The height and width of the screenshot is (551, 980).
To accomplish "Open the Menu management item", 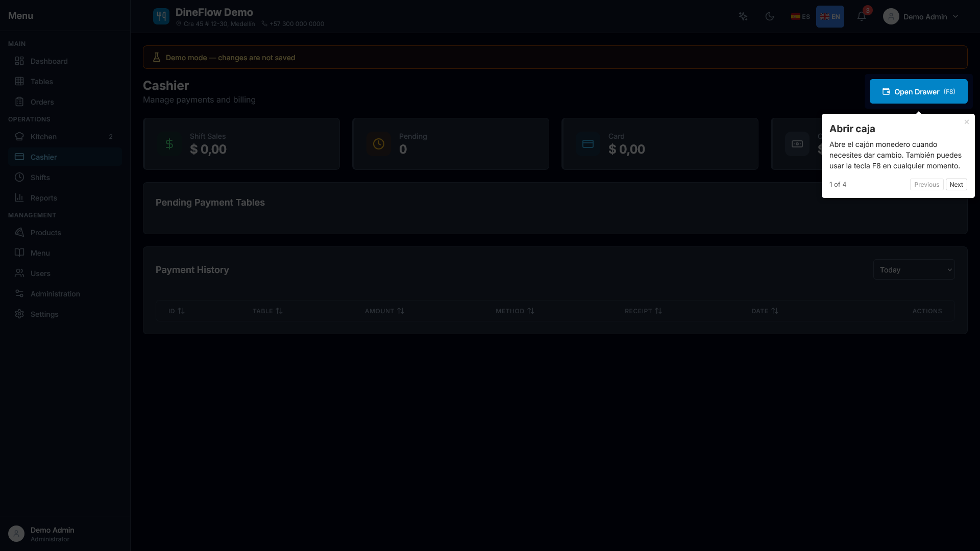I will tap(65, 253).
